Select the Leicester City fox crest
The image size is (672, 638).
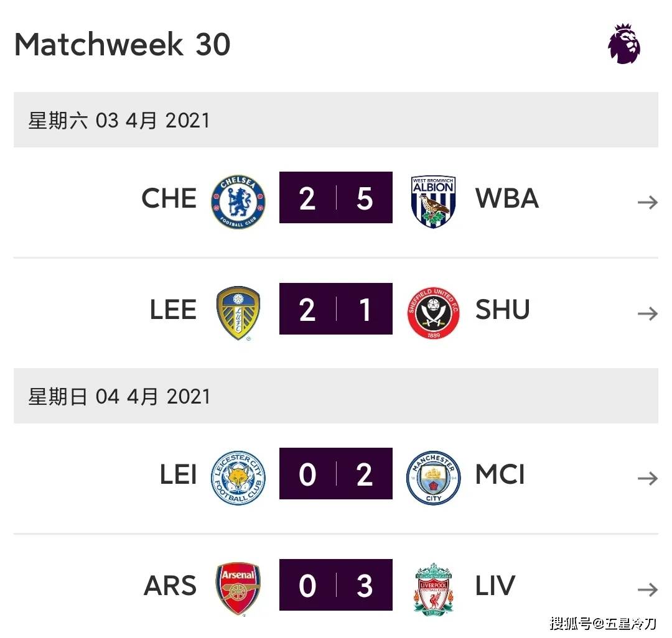point(238,478)
